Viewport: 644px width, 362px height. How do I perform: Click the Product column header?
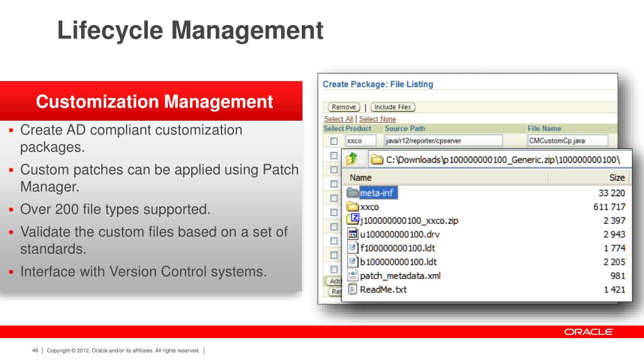tap(358, 128)
